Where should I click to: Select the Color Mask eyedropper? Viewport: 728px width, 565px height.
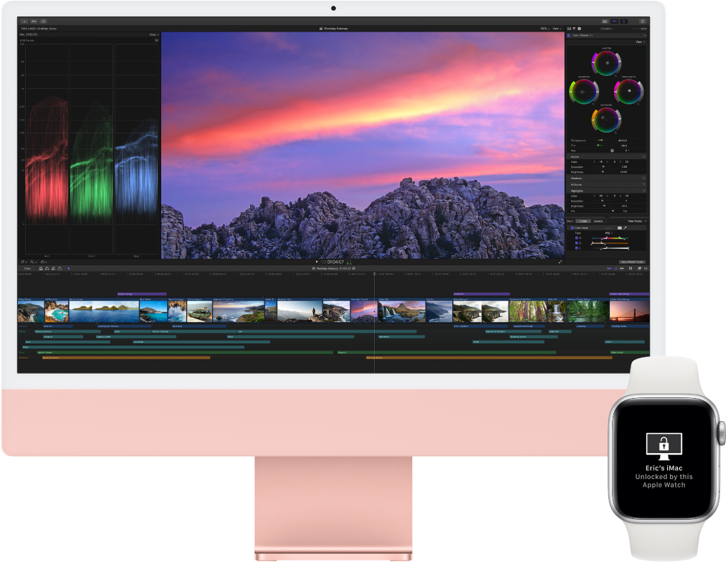click(624, 227)
